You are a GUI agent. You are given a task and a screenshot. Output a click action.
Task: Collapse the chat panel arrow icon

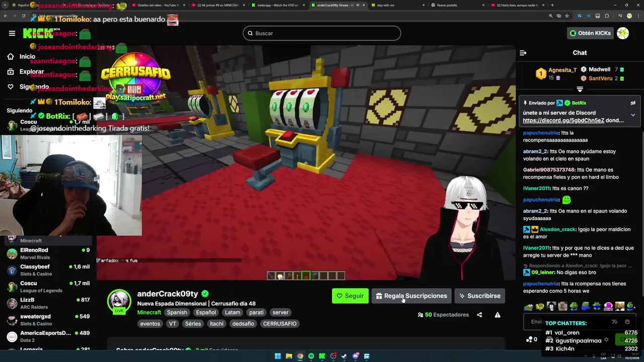point(523,53)
